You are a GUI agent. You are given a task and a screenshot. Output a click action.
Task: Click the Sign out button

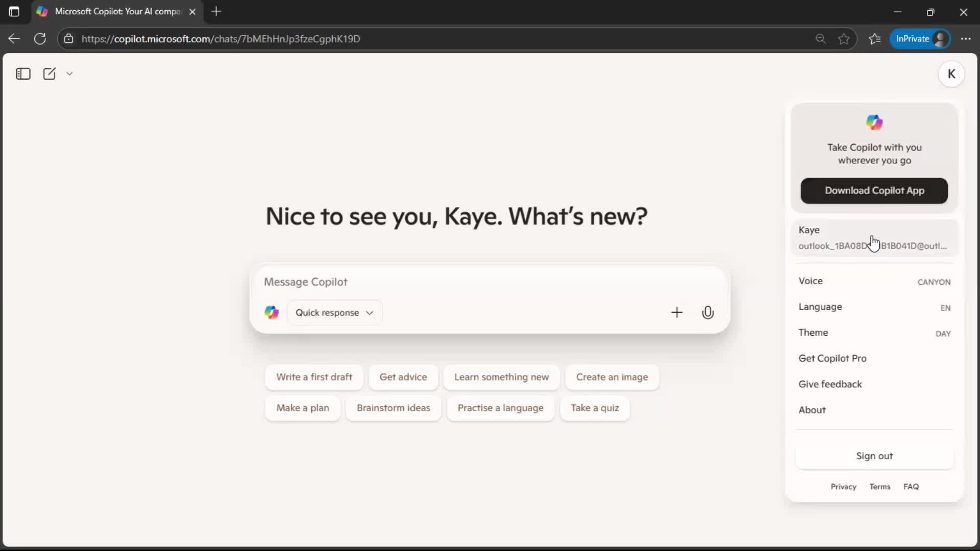(x=874, y=456)
